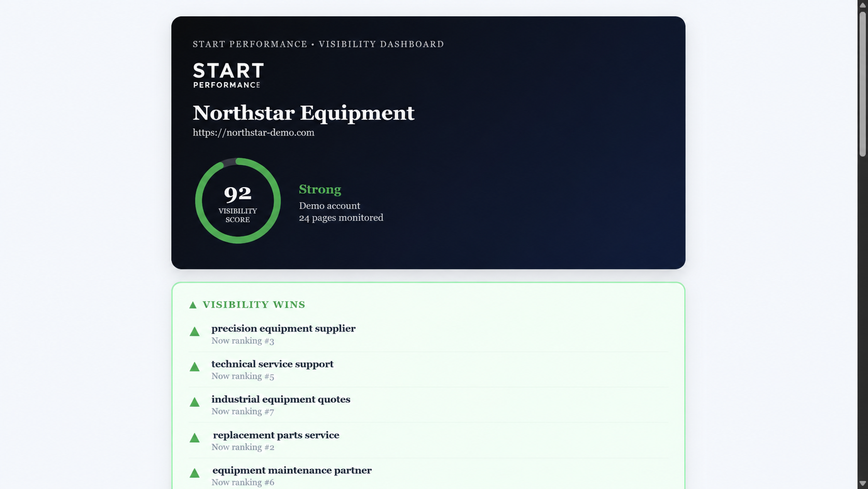868x489 pixels.
Task: Click the up arrow for equipment maintenance partner
Action: 195,473
